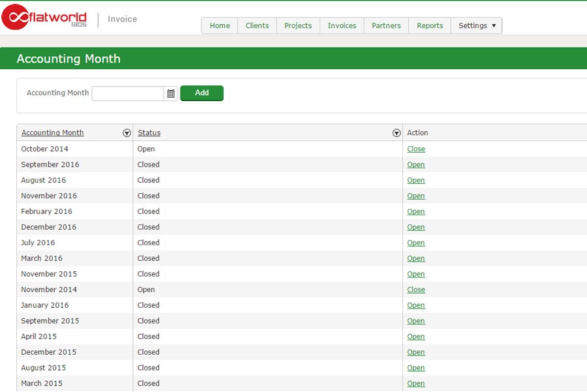Reopen the March 2015 accounting month
Screen dimensions: 587x392
415,384
